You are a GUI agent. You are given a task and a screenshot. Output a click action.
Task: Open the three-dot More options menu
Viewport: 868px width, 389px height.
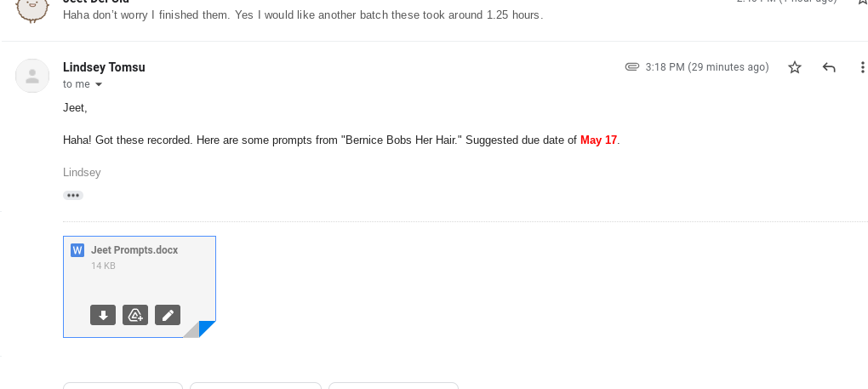click(861, 67)
